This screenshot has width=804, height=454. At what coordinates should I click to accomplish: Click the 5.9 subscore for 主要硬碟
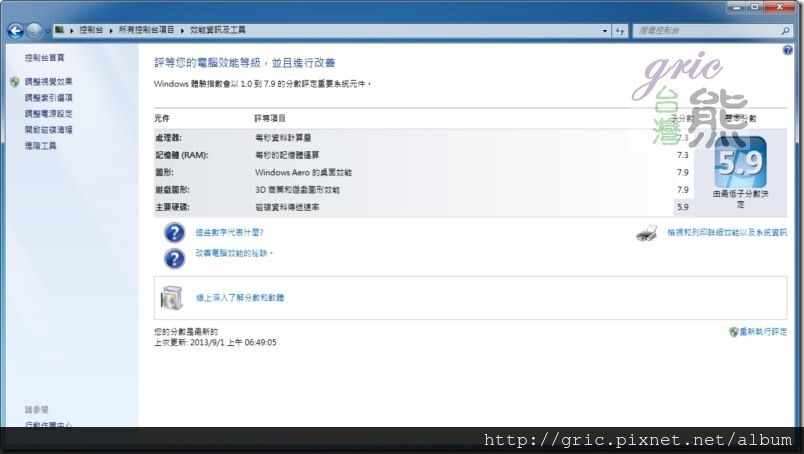click(683, 207)
